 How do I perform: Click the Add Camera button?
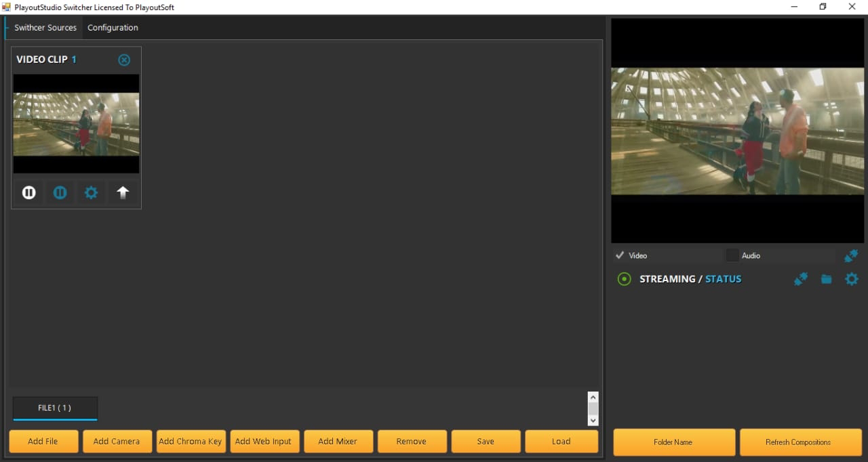[117, 441]
